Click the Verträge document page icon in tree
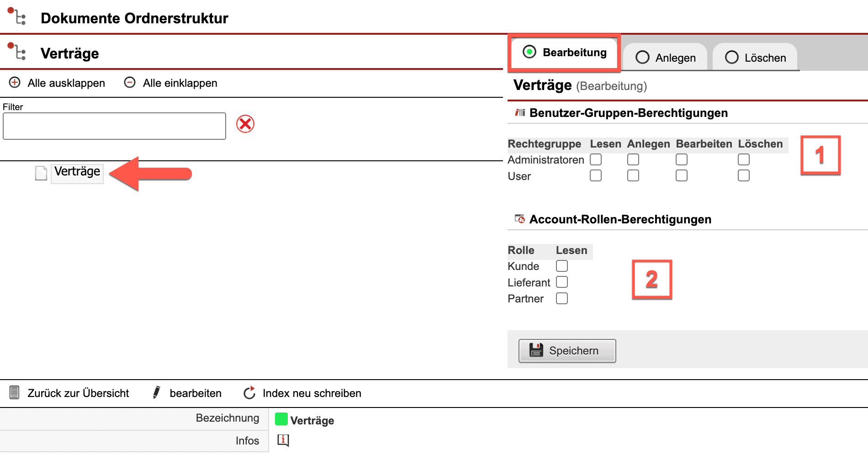This screenshot has height=455, width=868. [x=41, y=173]
